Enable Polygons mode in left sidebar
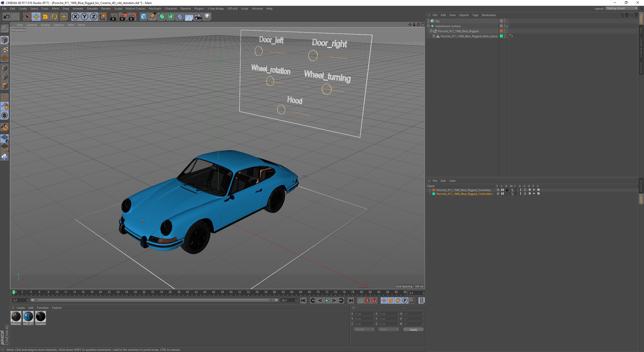Image resolution: width=644 pixels, height=352 pixels. 5,86
